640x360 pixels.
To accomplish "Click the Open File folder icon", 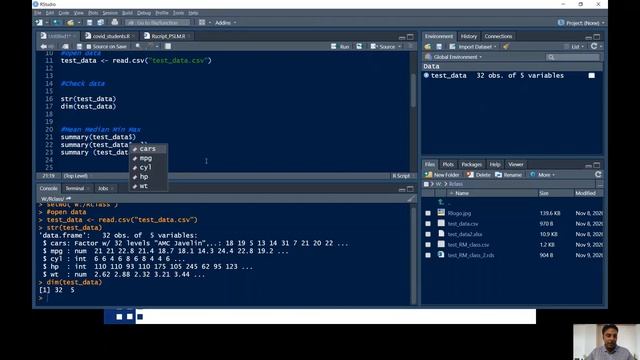I will pyautogui.click(x=70, y=22).
